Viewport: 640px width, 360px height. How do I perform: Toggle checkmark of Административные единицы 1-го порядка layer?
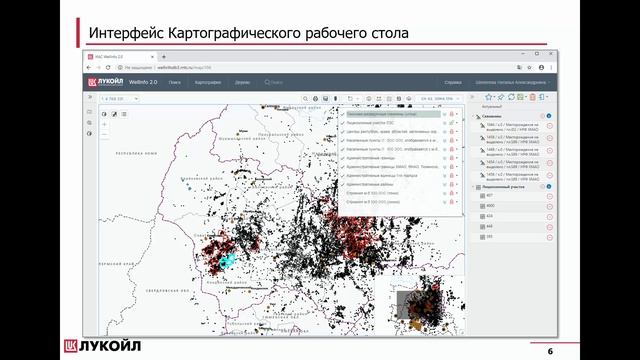tap(343, 176)
